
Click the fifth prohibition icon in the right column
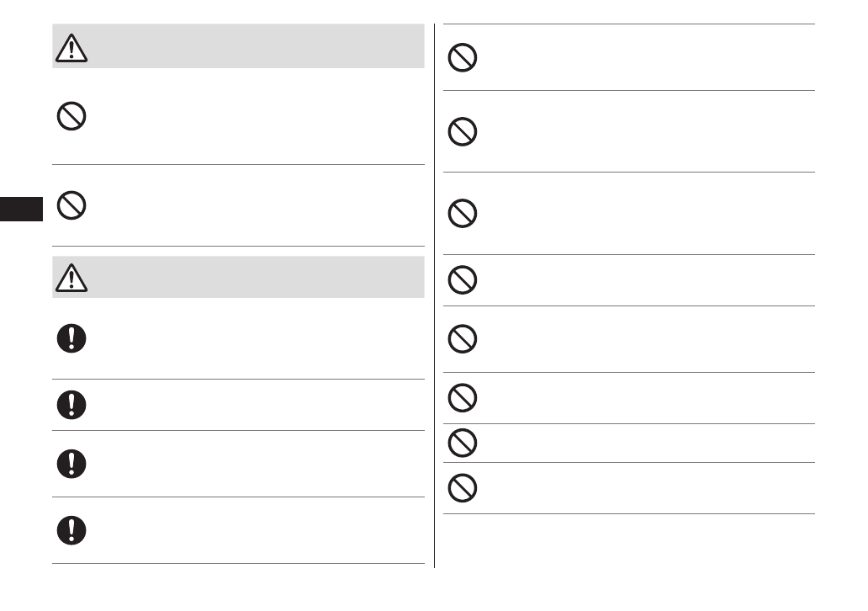pyautogui.click(x=463, y=339)
